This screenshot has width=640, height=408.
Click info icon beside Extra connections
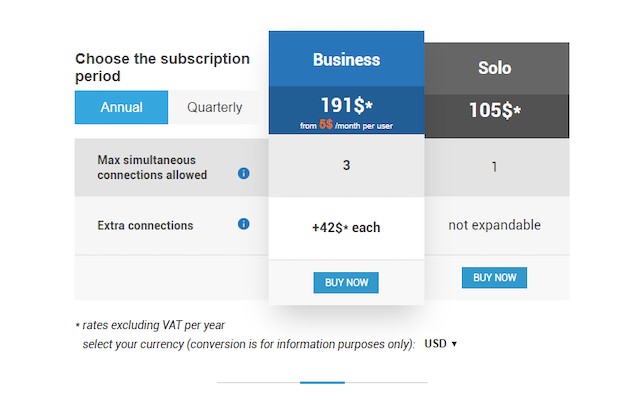(244, 224)
